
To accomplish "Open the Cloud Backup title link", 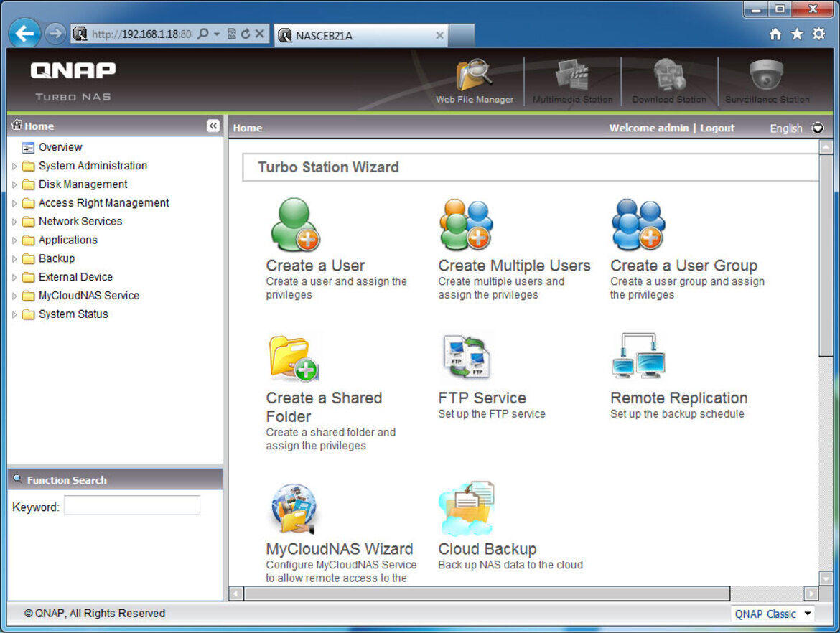I will (x=487, y=549).
